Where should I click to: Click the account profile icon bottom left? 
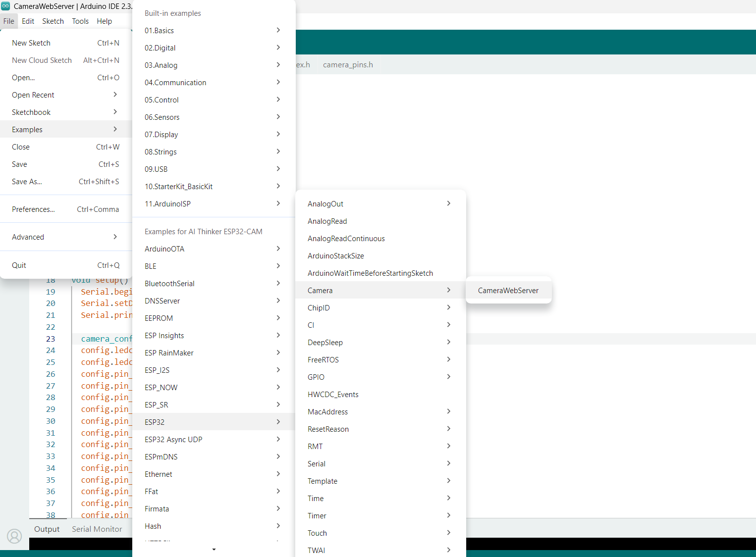pyautogui.click(x=14, y=536)
